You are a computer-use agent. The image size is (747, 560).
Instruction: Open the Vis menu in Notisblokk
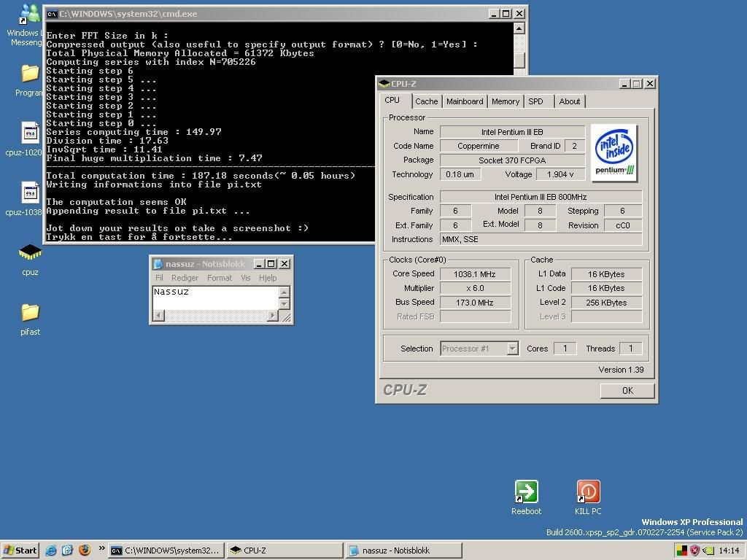click(245, 278)
